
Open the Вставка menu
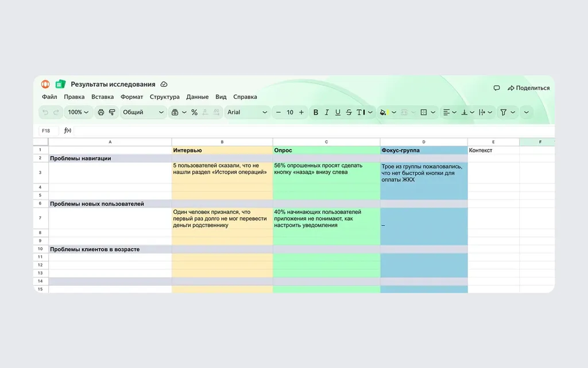tap(102, 97)
